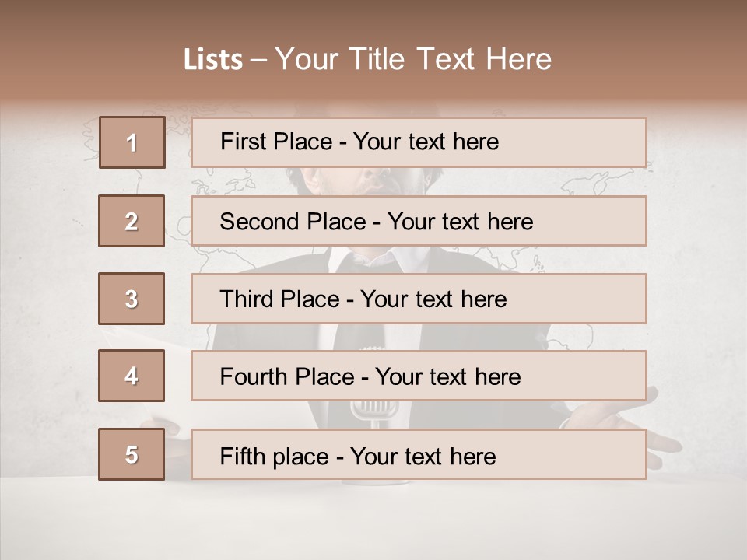The image size is (747, 560).
Task: Click the words 'Your Title Text Here'
Action: 413,59
